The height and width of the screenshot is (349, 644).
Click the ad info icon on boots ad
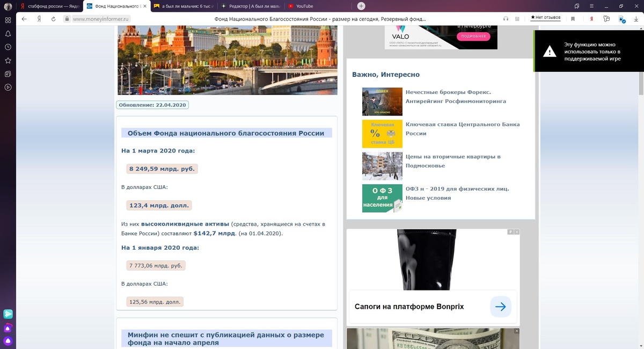click(x=510, y=232)
